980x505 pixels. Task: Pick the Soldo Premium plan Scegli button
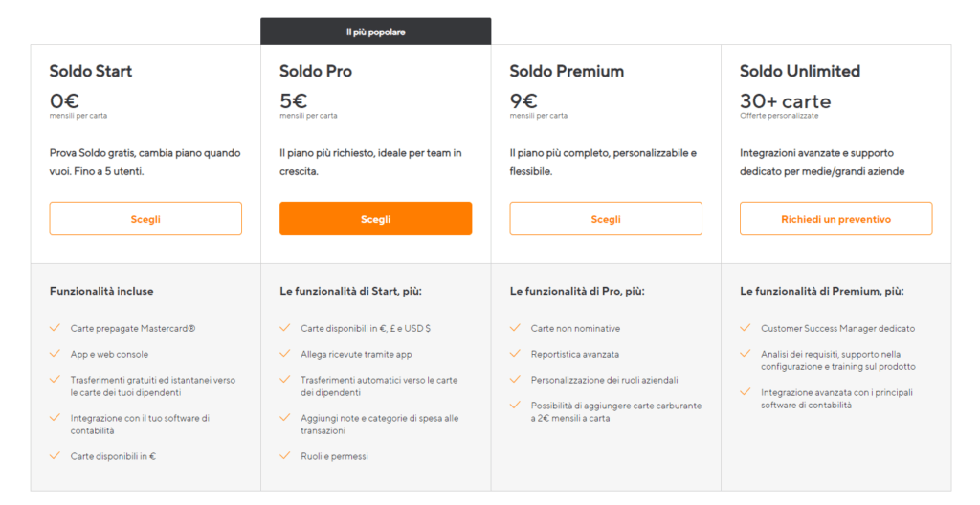pyautogui.click(x=606, y=219)
